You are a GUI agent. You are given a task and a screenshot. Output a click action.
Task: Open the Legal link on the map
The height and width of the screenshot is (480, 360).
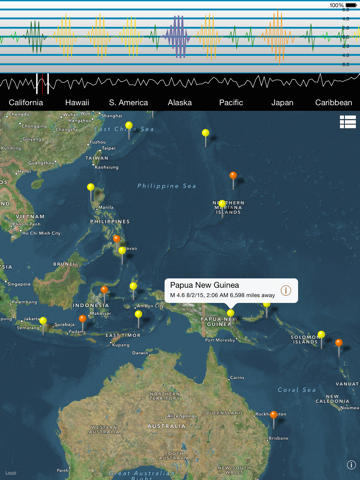[x=11, y=473]
